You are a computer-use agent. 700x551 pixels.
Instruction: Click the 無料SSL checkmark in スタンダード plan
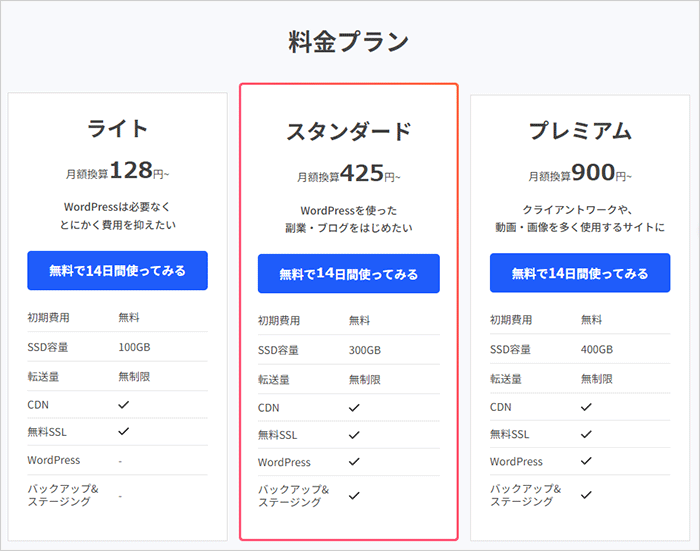tap(354, 434)
